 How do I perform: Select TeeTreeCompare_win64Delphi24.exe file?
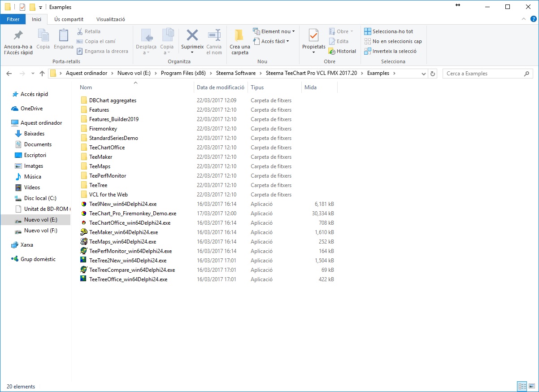[132, 270]
